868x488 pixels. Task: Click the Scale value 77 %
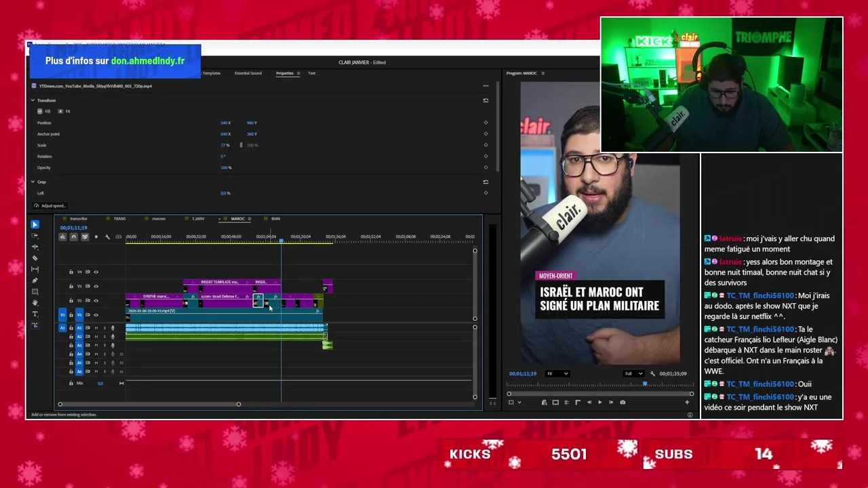225,145
